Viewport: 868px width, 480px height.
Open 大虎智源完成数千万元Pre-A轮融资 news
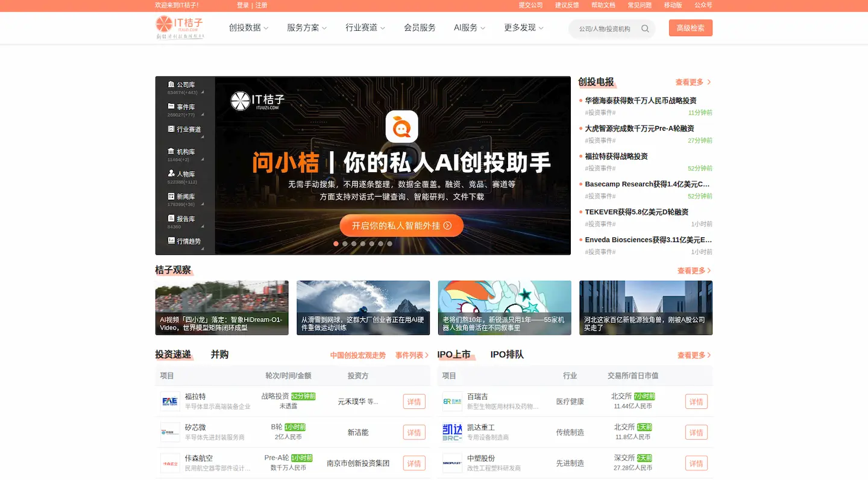point(640,128)
